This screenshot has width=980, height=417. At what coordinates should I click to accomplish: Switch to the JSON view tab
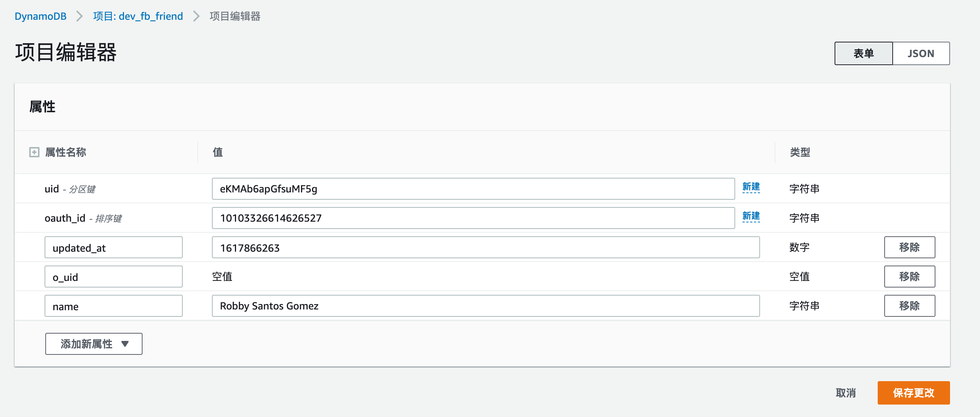(921, 53)
